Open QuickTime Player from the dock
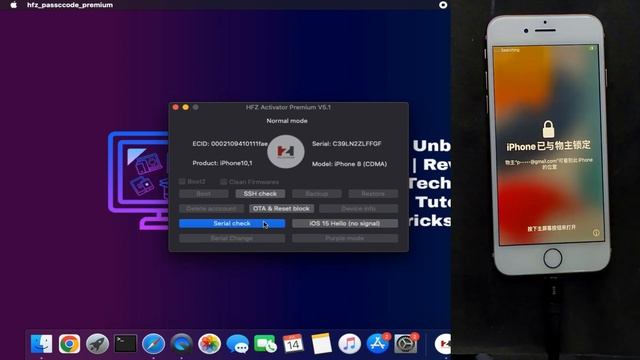The height and width of the screenshot is (360, 640). click(181, 344)
